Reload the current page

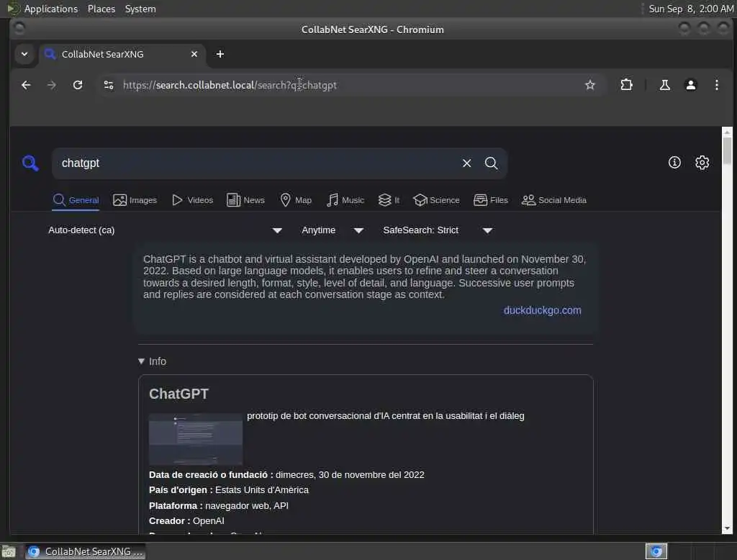click(x=78, y=85)
